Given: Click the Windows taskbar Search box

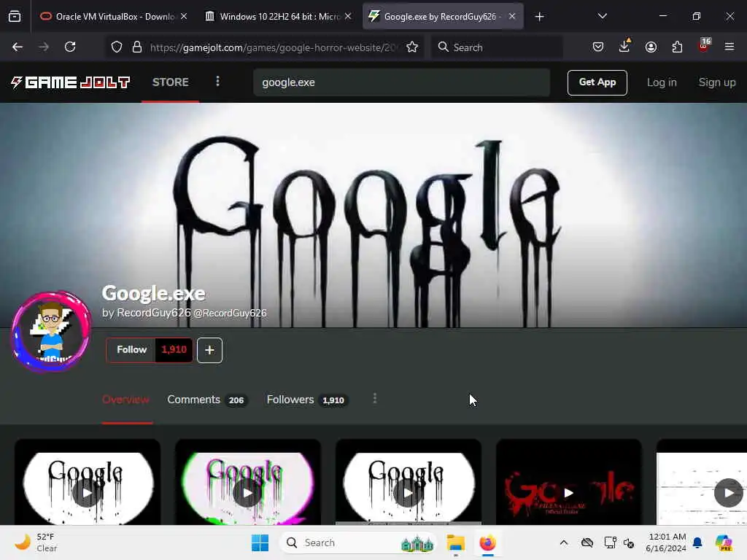Looking at the screenshot, I should pos(358,542).
